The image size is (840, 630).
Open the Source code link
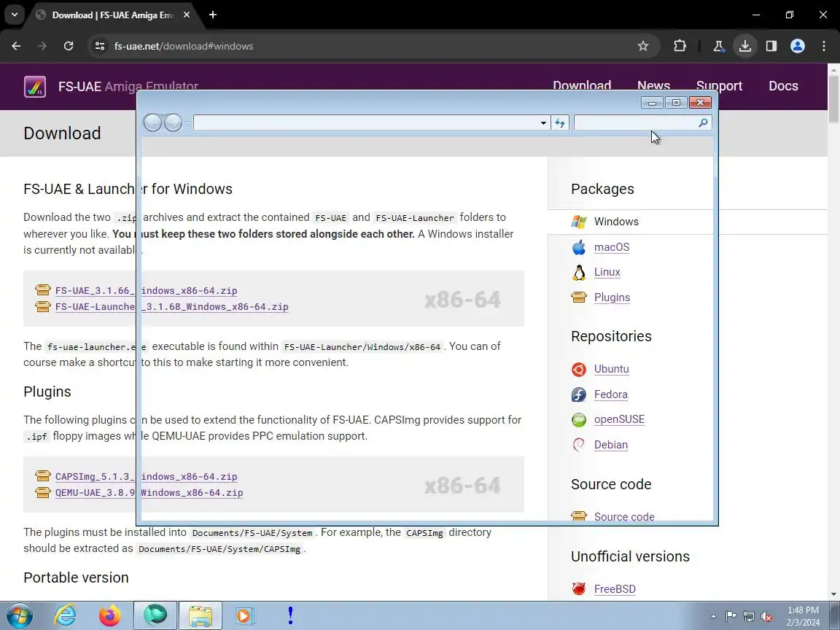tap(624, 516)
